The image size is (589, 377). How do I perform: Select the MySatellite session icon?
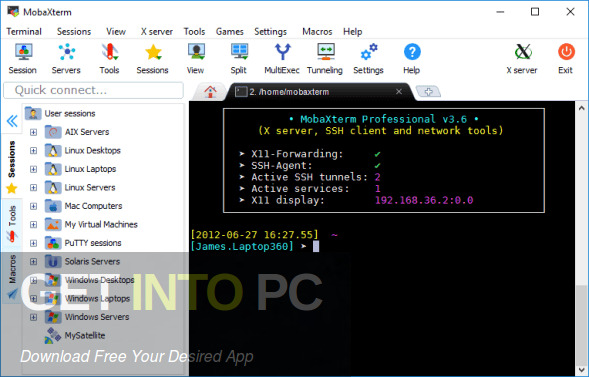point(53,336)
